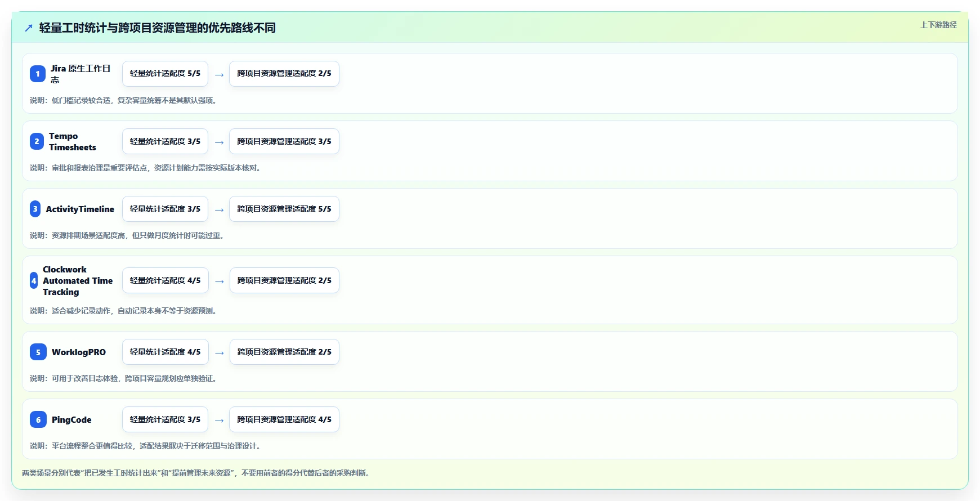This screenshot has height=501, width=980.
Task: Click the title 轻量工时统计与跨项目资源管理的优先路线不同
Action: pos(158,28)
